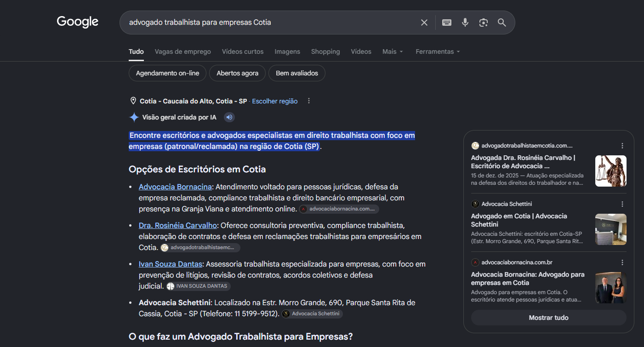This screenshot has width=644, height=347.
Task: Click the Mostrar tudo button
Action: click(x=549, y=318)
